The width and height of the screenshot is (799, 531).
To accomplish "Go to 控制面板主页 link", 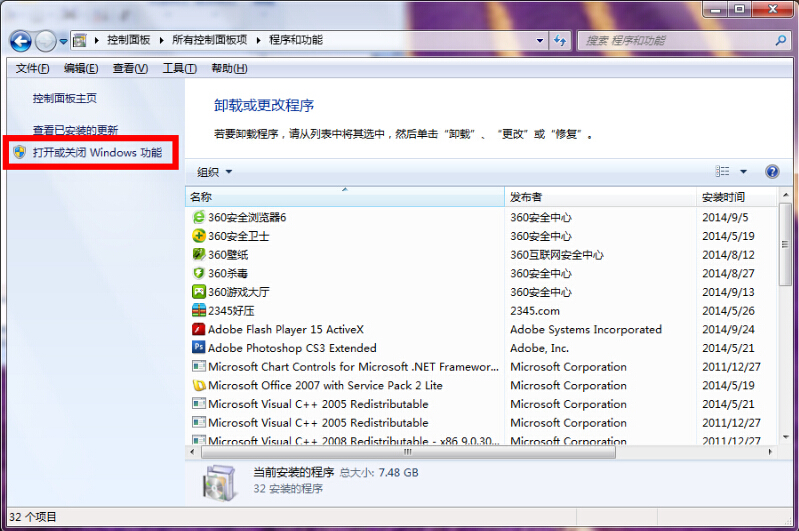I will click(x=64, y=99).
